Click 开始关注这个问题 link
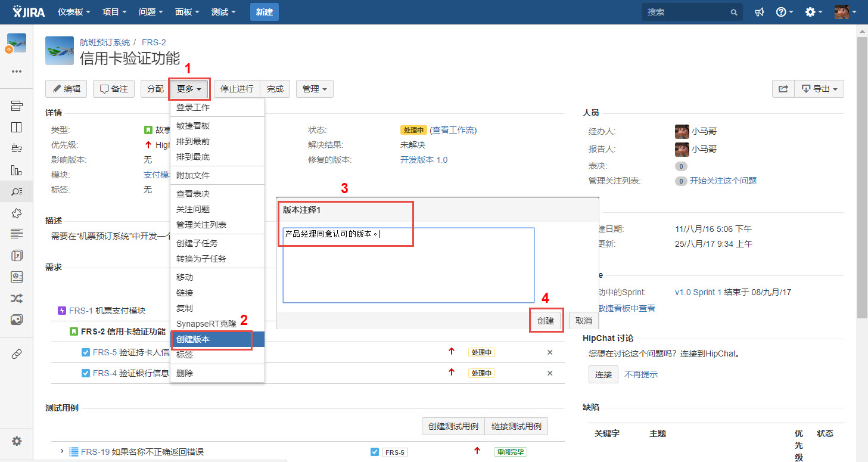The width and height of the screenshot is (868, 462). coord(723,181)
